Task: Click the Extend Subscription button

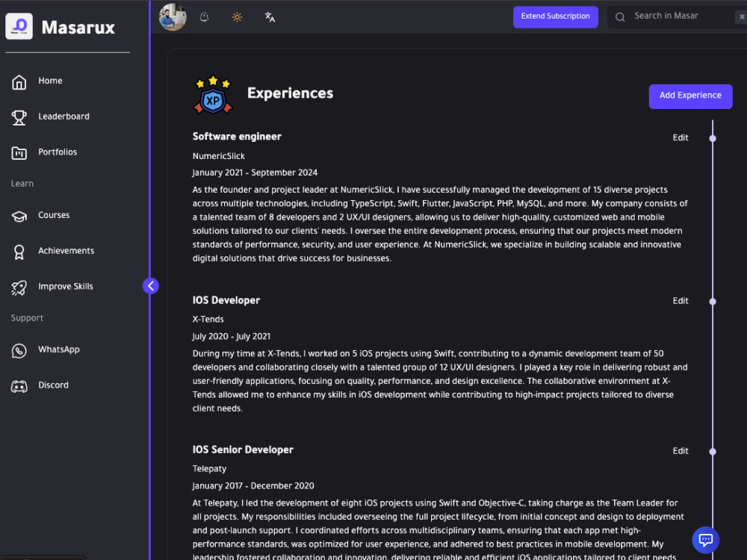Action: coord(556,16)
